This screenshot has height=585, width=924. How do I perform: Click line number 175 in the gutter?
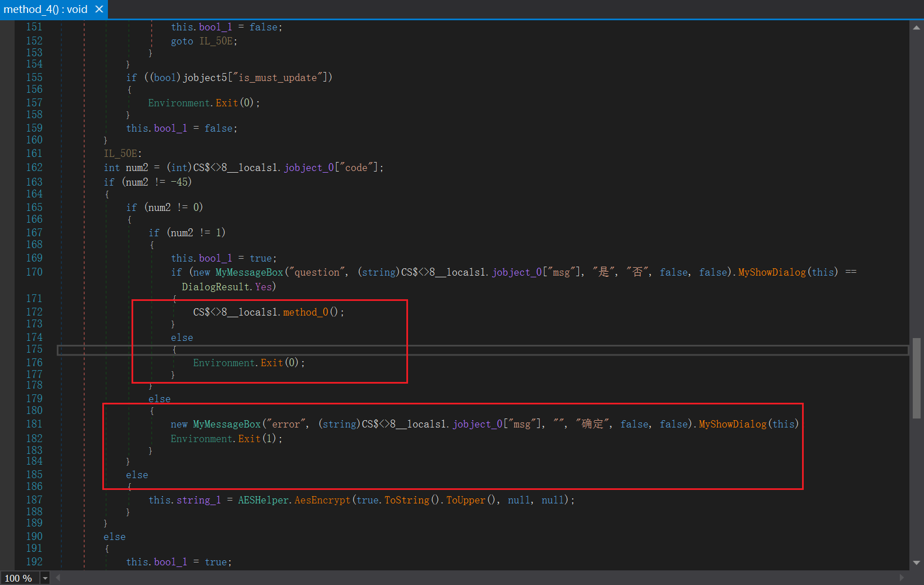pos(34,349)
